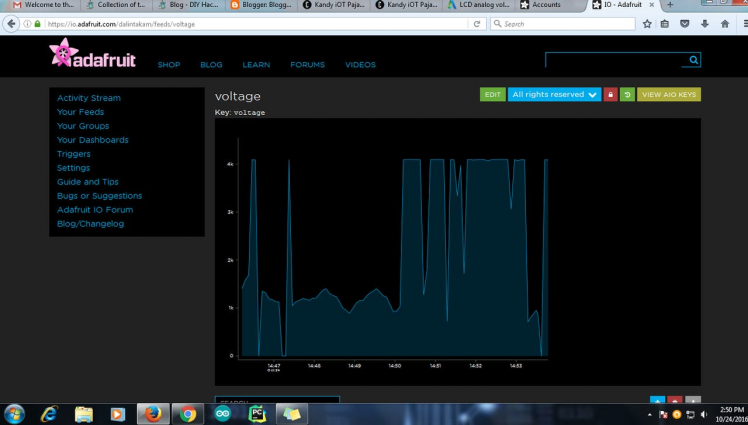Open the Downloads arrow icon

705,24
